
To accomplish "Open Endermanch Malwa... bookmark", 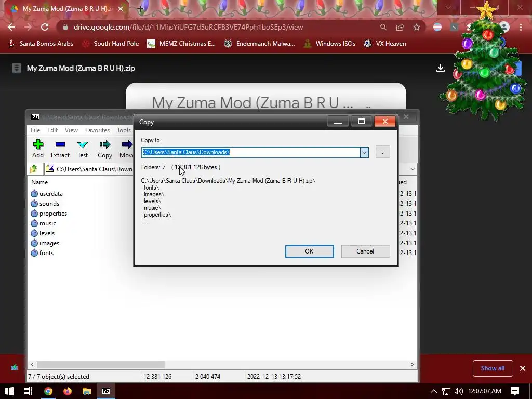I will click(259, 44).
